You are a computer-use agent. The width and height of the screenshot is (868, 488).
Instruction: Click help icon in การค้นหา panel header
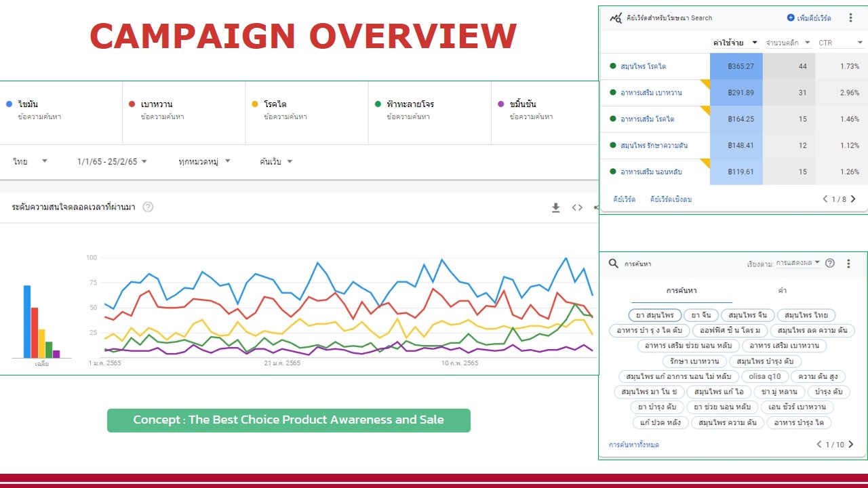(829, 264)
